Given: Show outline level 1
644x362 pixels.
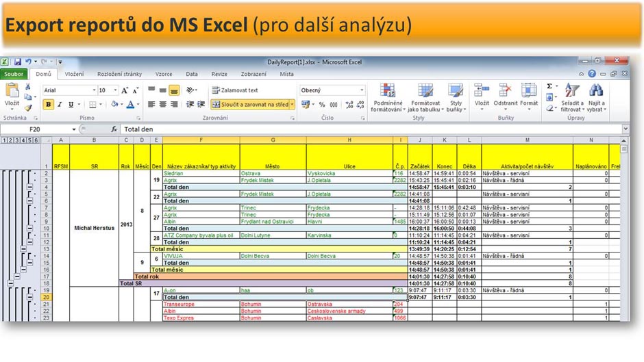Looking at the screenshot, I should (4, 140).
